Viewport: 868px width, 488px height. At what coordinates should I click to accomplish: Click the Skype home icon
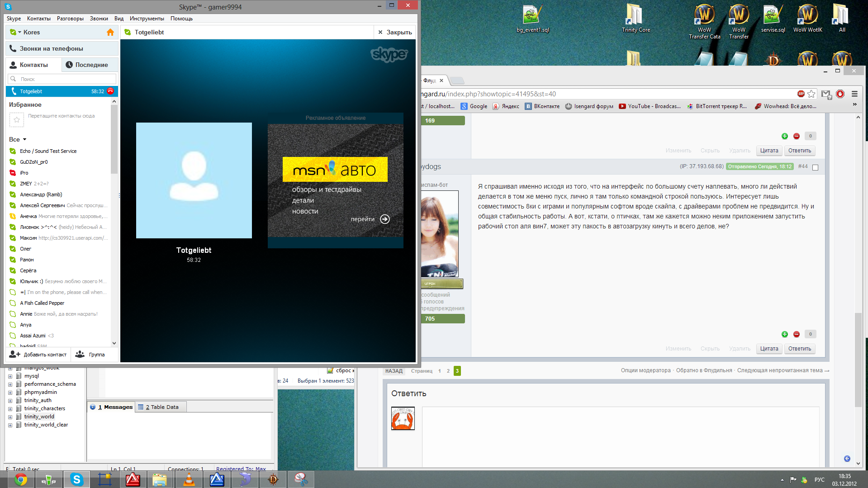point(110,32)
